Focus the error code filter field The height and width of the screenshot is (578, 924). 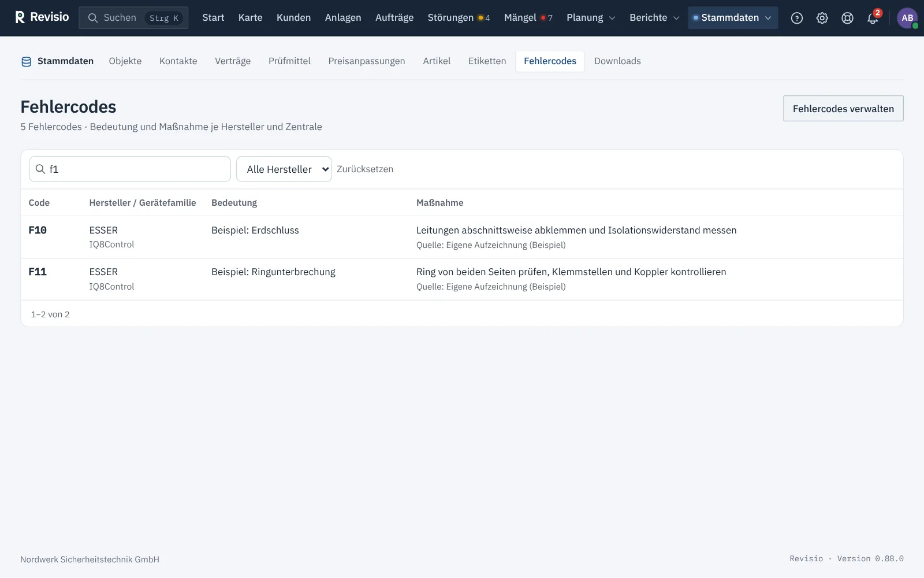130,169
